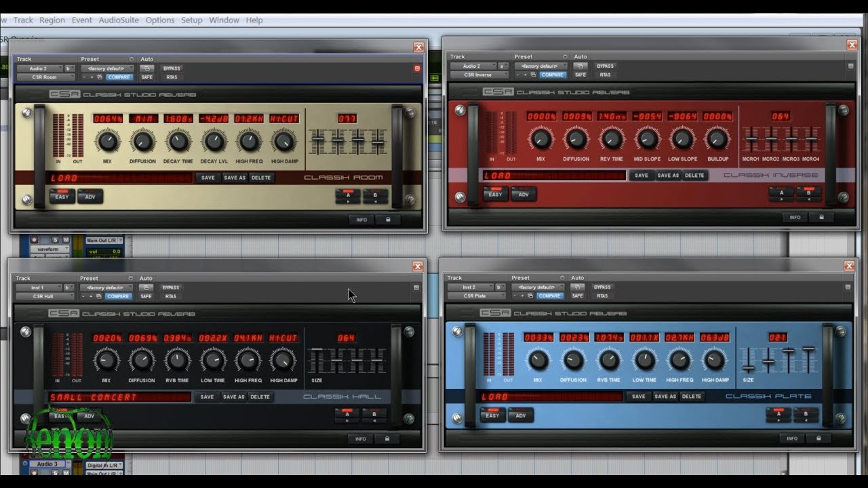Viewport: 868px width, 488px height.
Task: Open the Setup menu
Action: click(192, 20)
